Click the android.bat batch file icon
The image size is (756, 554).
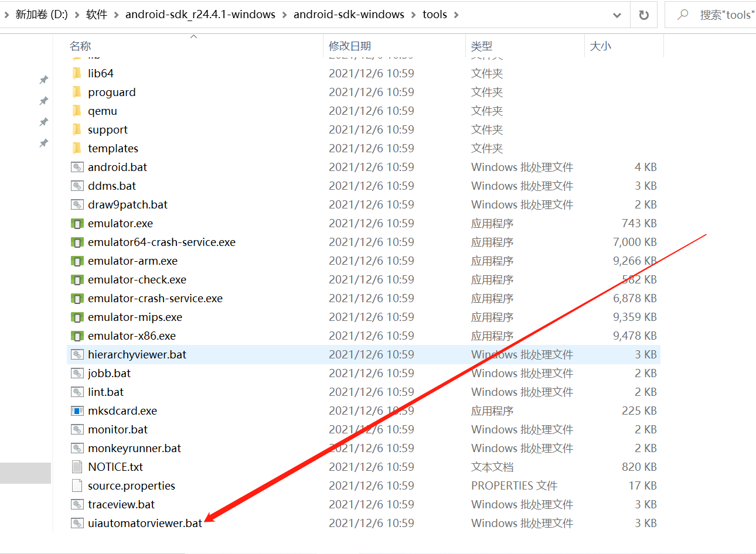pos(77,167)
